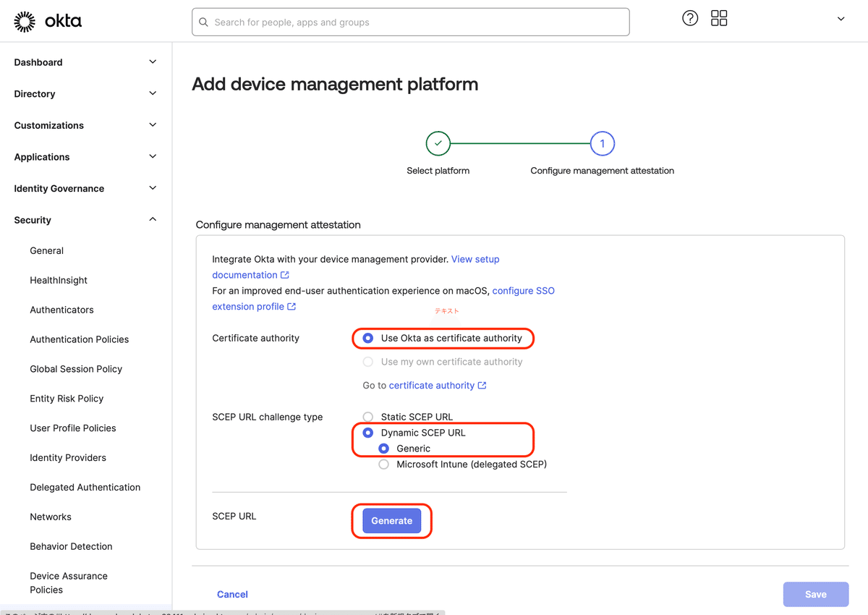Click the search magnifier icon

(x=203, y=22)
